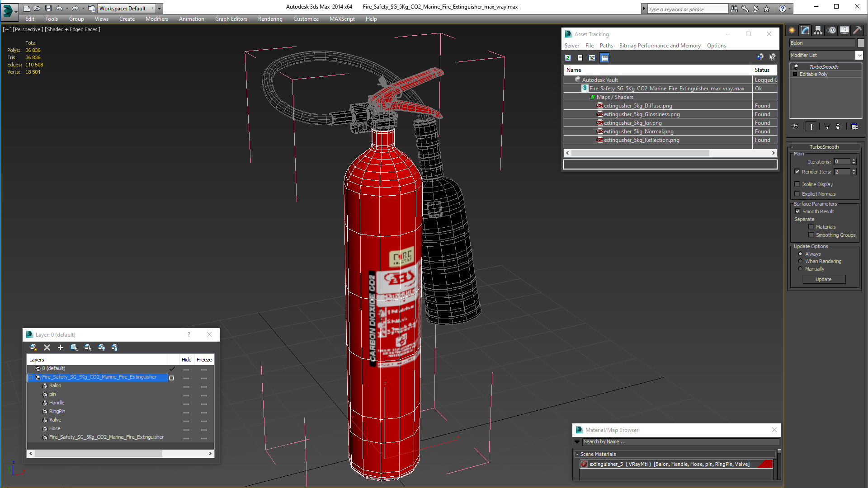The image size is (868, 488).
Task: Click Create New Layer icon
Action: 33,347
